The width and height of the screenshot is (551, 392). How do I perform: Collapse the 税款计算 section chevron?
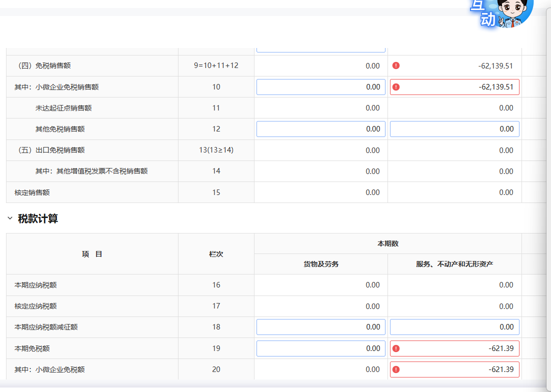10,218
